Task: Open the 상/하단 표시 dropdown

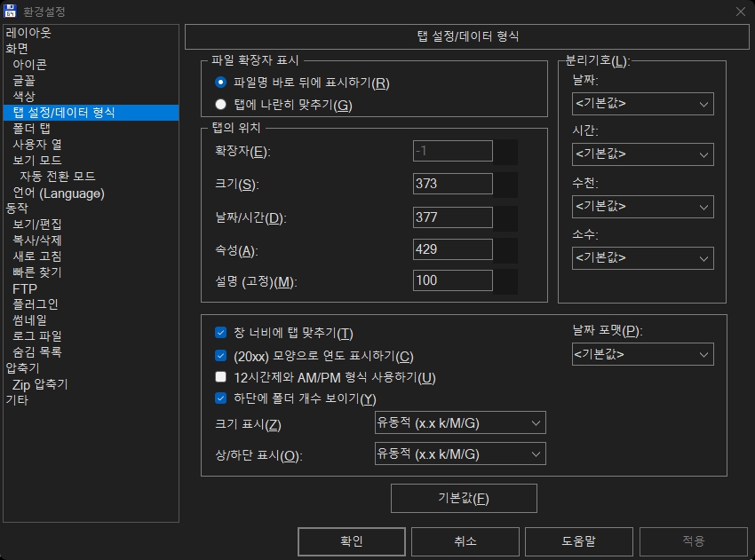Action: click(460, 454)
